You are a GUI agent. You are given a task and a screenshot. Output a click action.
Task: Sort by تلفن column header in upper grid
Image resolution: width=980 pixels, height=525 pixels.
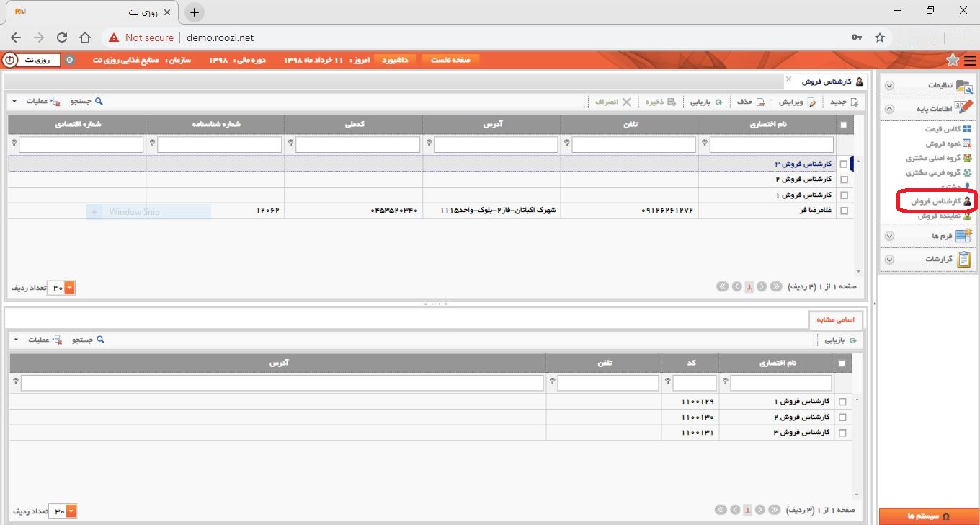click(x=629, y=125)
